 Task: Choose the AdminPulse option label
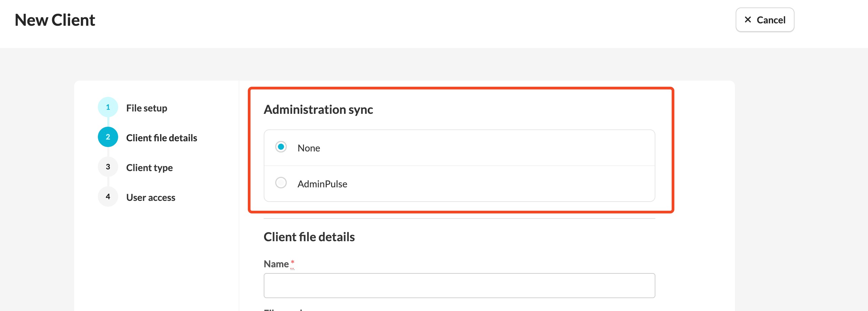(x=322, y=184)
